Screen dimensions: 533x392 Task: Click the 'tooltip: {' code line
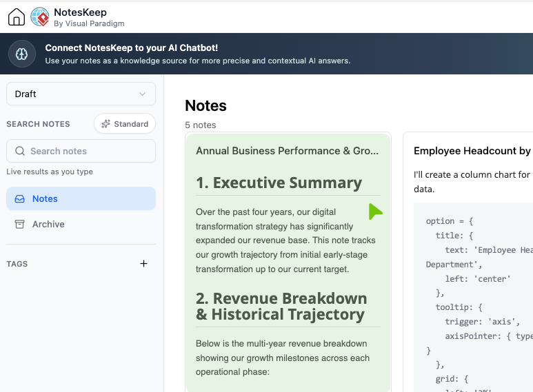[459, 307]
